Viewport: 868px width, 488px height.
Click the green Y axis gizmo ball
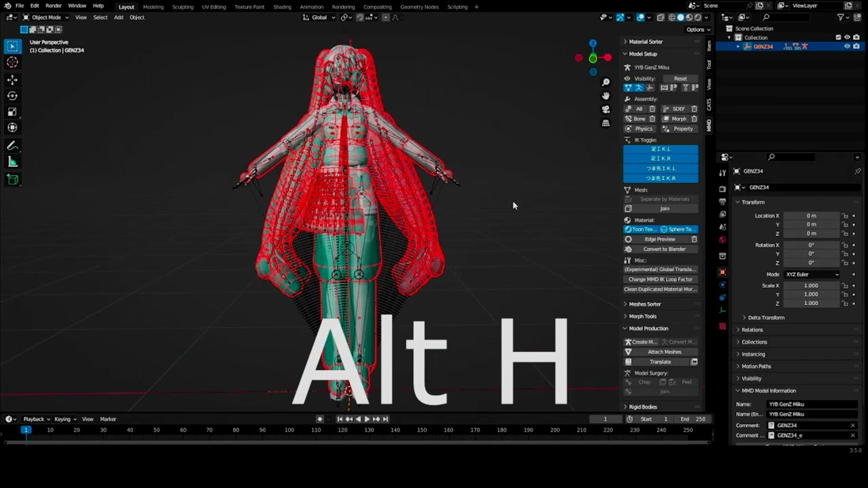[593, 58]
